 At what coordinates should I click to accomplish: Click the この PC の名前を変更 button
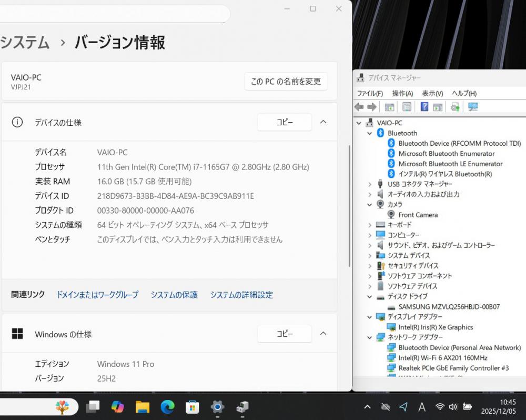286,82
